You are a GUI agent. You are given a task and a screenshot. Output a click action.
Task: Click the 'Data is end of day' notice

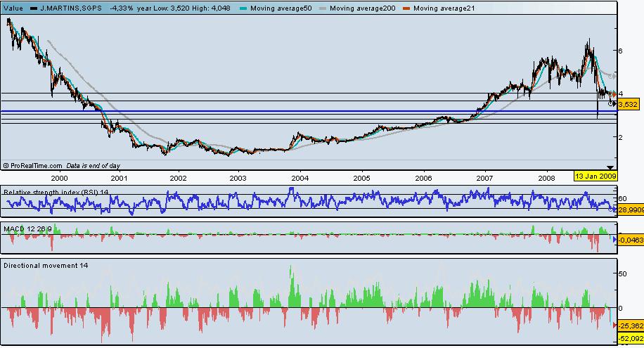pyautogui.click(x=94, y=166)
